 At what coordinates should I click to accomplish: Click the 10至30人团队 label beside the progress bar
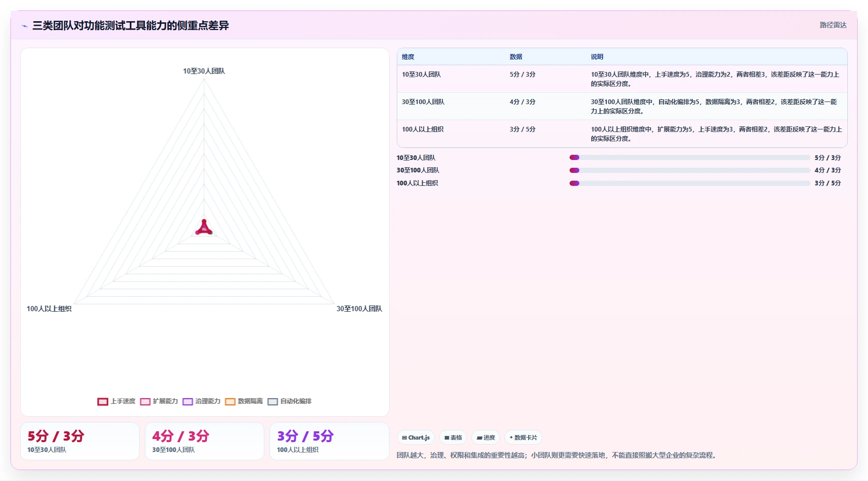416,158
